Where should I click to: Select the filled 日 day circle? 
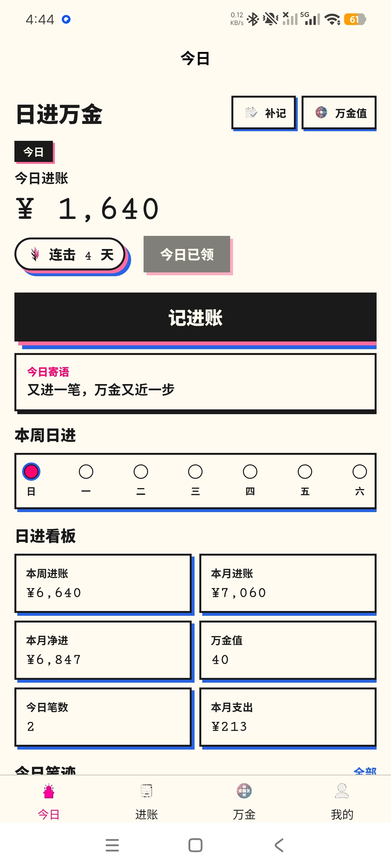(31, 471)
